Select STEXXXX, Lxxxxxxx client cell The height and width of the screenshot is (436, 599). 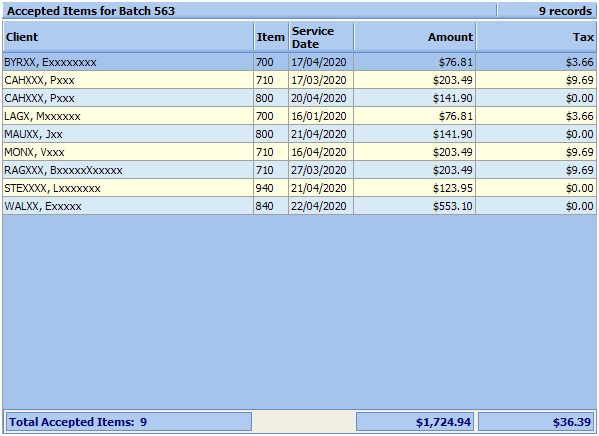pyautogui.click(x=128, y=188)
